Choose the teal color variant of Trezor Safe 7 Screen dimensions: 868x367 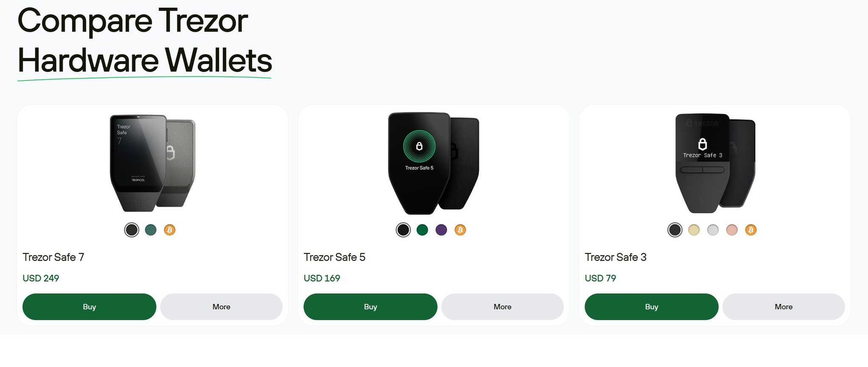point(150,230)
